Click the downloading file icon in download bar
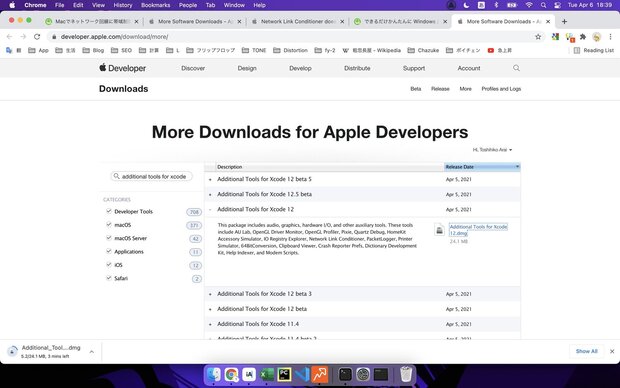Viewport: 620px width, 388px height. click(12, 351)
